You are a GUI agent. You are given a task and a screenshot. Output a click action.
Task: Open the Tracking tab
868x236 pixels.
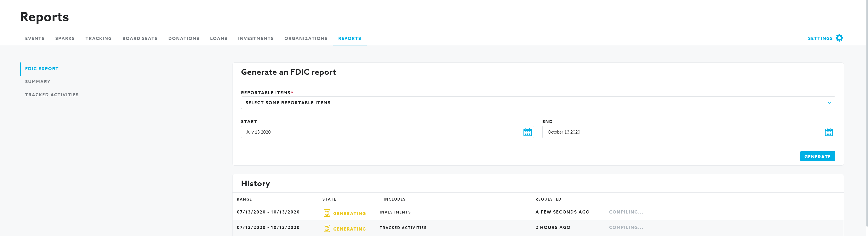(98, 38)
